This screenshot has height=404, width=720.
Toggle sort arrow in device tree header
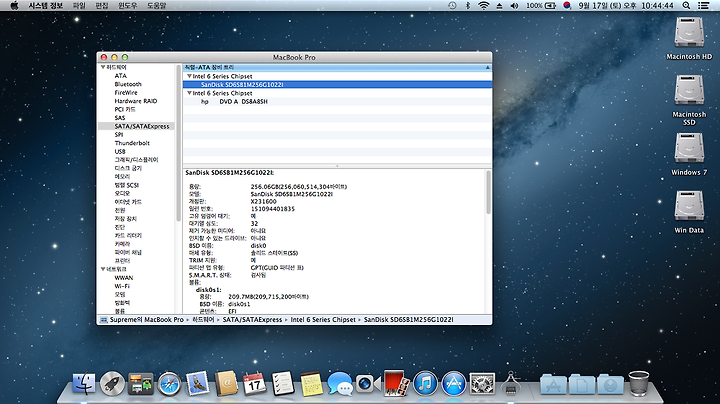click(x=488, y=67)
